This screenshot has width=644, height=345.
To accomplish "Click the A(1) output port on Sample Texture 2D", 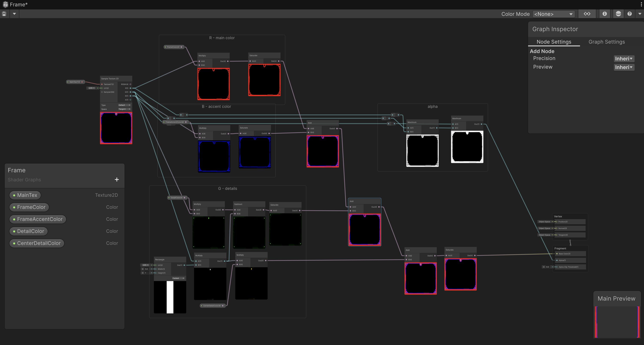I will point(130,100).
